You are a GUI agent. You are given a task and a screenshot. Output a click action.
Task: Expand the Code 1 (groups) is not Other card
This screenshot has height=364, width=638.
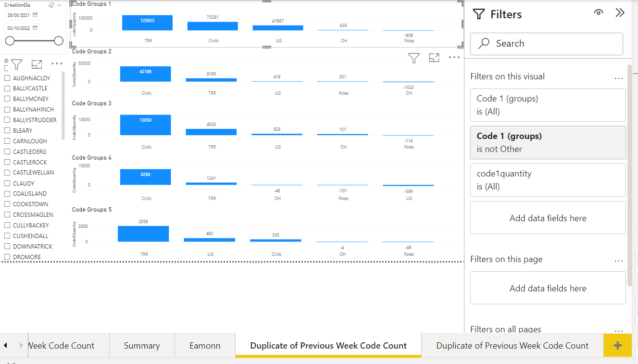coord(548,142)
